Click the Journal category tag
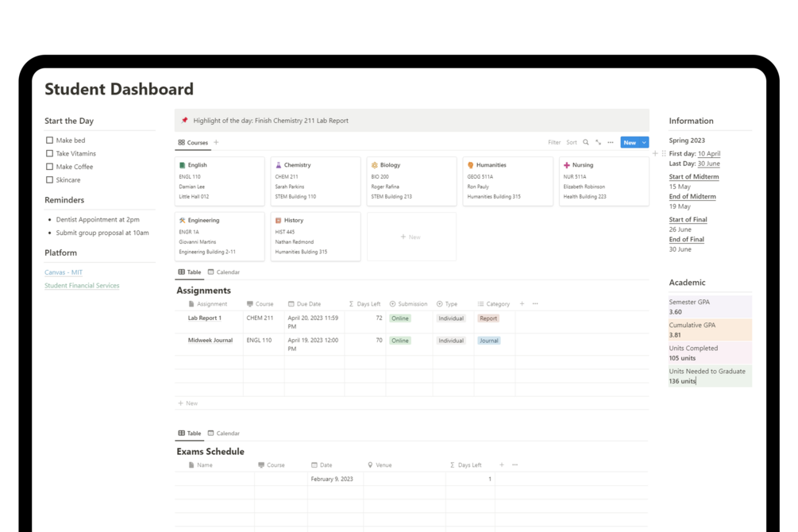Viewport: 798px width, 532px height. (x=488, y=341)
